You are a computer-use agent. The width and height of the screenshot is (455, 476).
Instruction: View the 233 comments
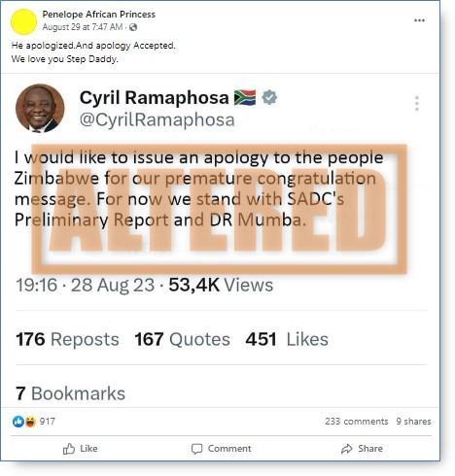(x=357, y=422)
